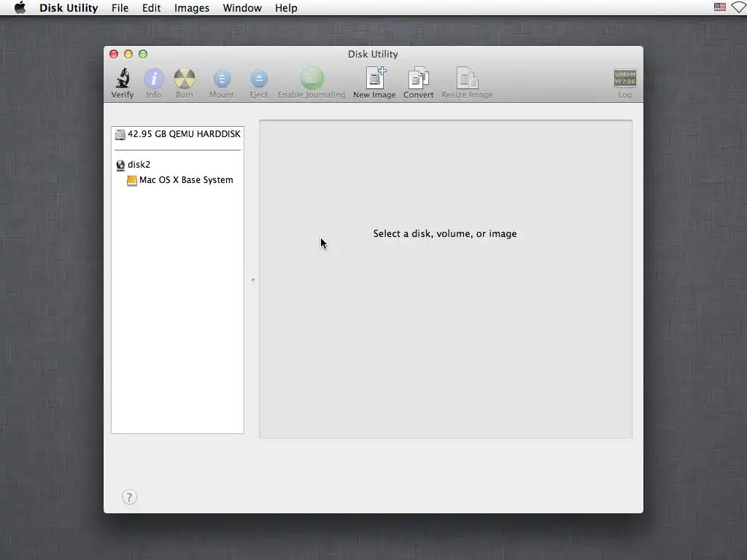Image resolution: width=747 pixels, height=560 pixels.
Task: Open the Apple menu
Action: click(20, 7)
